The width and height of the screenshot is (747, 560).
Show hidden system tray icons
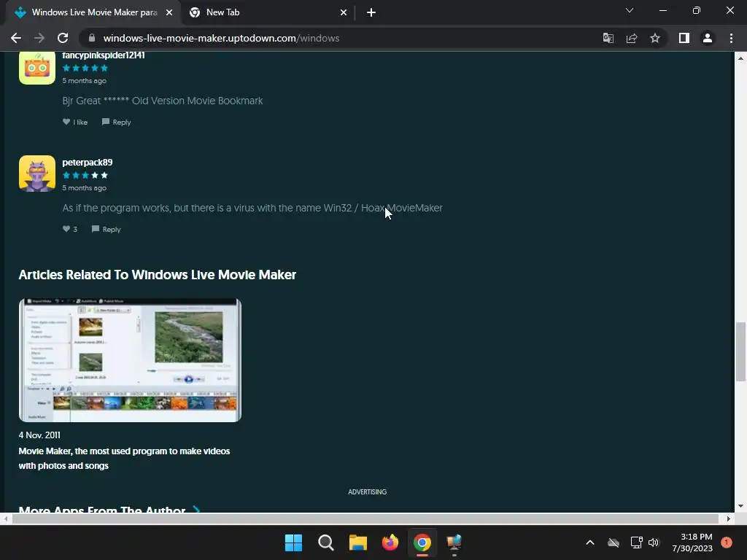click(589, 542)
